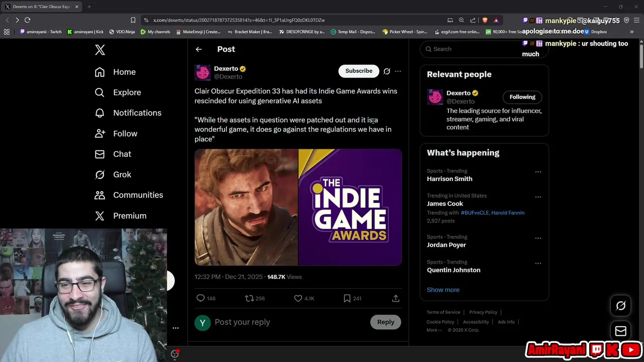Viewport: 644px width, 362px height.
Task: Open a new browser tab
Action: pos(89,7)
